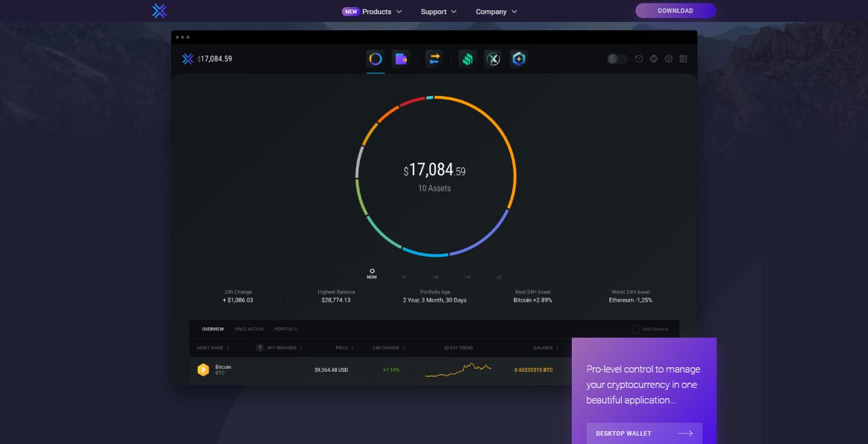Select the Bitcoin BTC asset row name
Viewport: 868px width, 444px height.
[x=223, y=370]
